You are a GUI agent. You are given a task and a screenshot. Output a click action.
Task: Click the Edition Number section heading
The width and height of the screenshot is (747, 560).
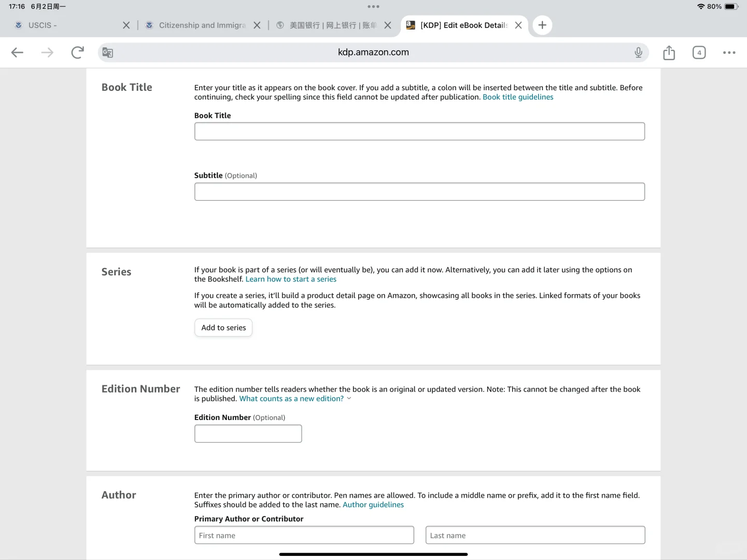tap(140, 389)
